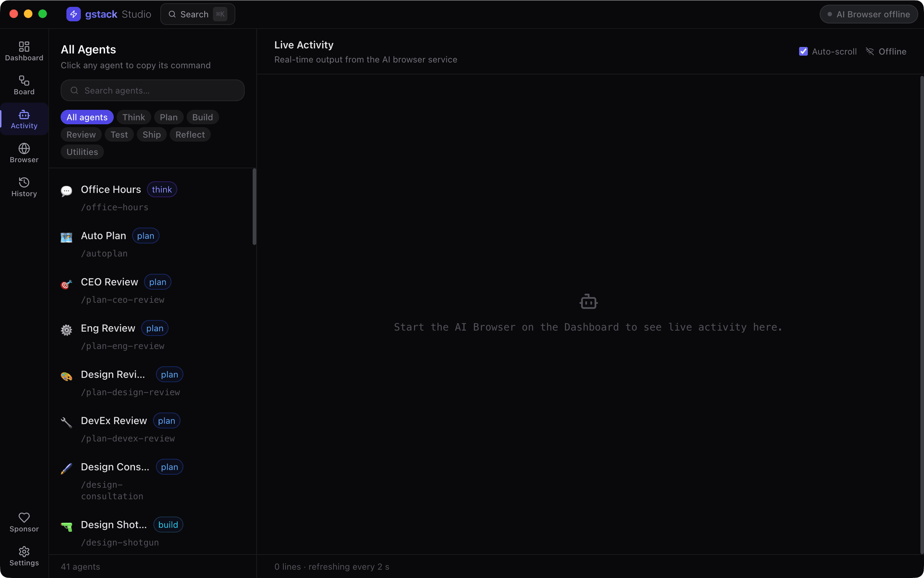The image size is (924, 578).
Task: Click the build tag on Design Shotgun
Action: (168, 525)
